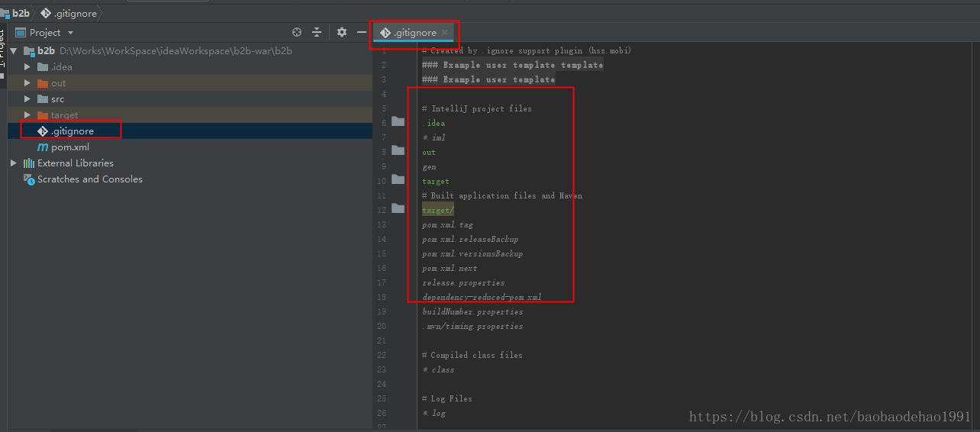Click the folder gutter icon on line 10
This screenshot has height=432, width=980.
[x=398, y=179]
